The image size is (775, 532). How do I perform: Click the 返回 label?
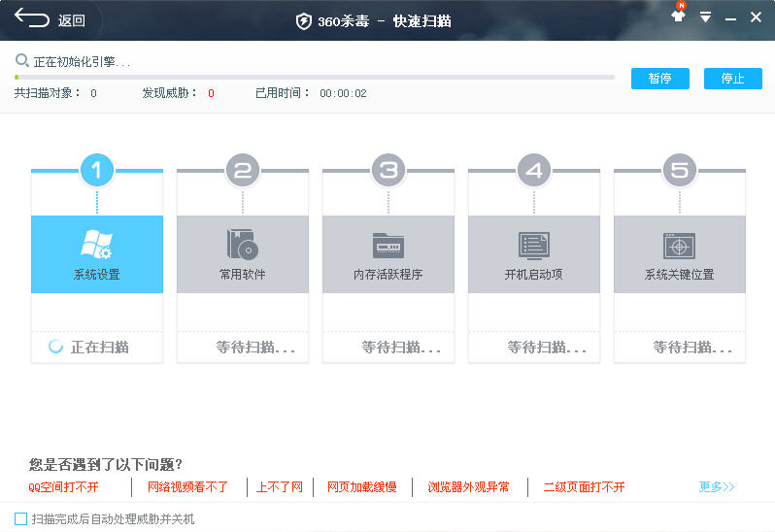pos(72,20)
